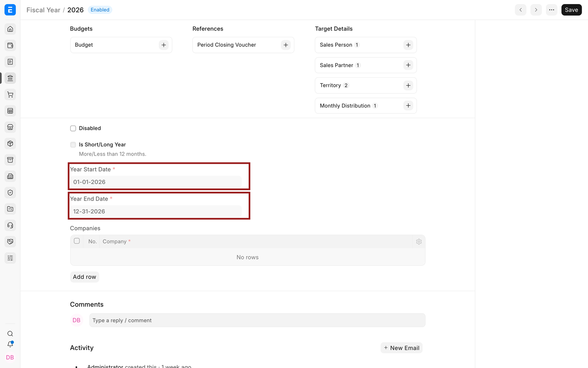This screenshot has height=368, width=588.
Task: Check the select-all box in the Companies table
Action: coord(77,241)
